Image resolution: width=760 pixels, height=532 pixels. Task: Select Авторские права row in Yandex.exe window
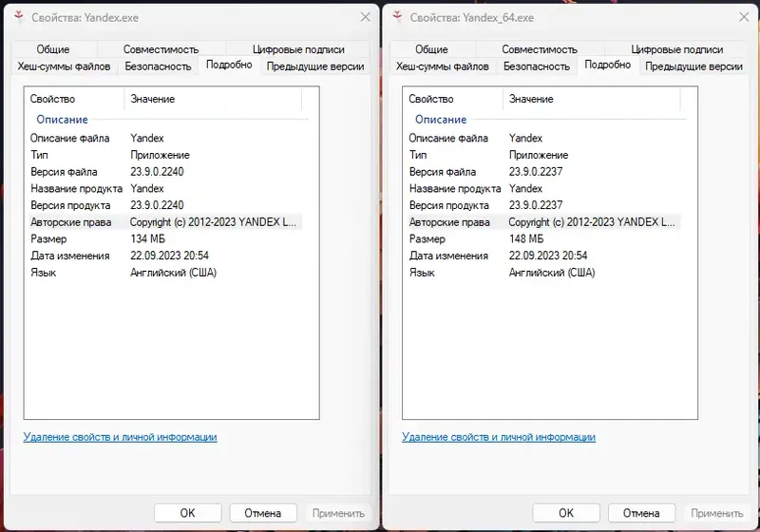[164, 222]
